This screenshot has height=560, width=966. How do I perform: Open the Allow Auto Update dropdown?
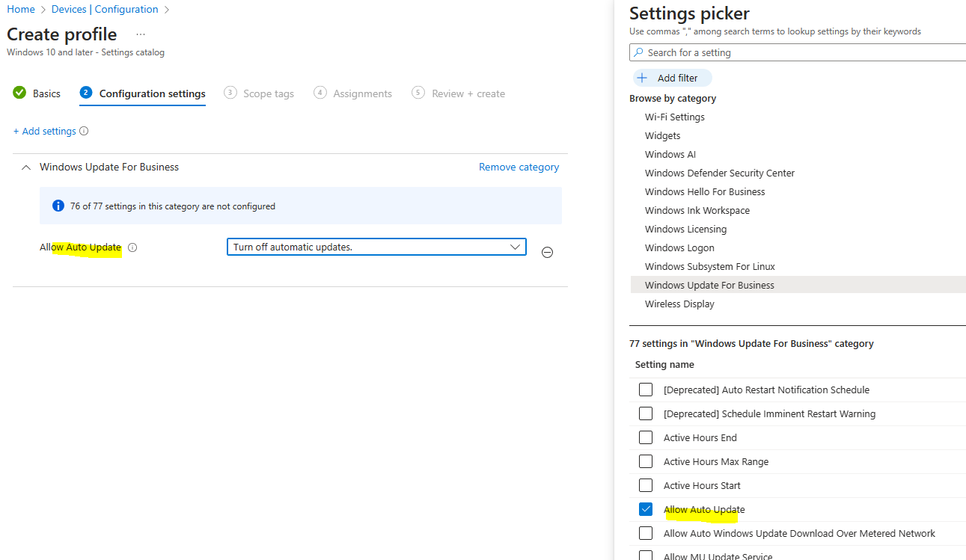point(376,247)
